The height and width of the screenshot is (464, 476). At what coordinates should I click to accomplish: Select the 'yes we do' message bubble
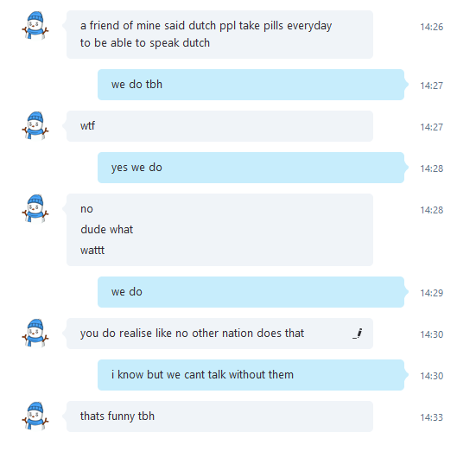tap(251, 168)
